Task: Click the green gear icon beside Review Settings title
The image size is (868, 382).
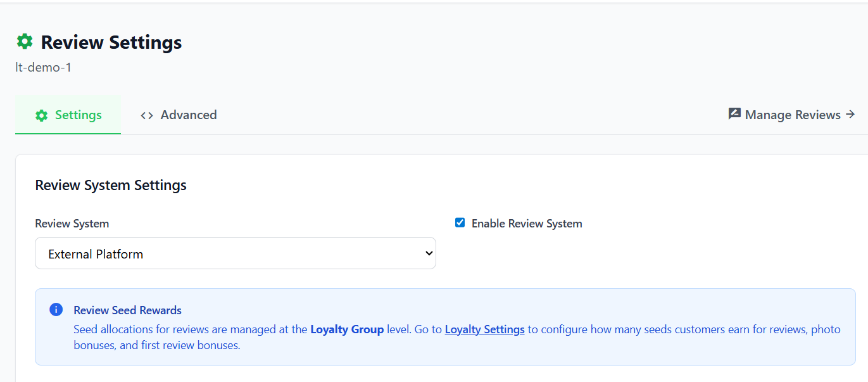Action: coord(24,42)
